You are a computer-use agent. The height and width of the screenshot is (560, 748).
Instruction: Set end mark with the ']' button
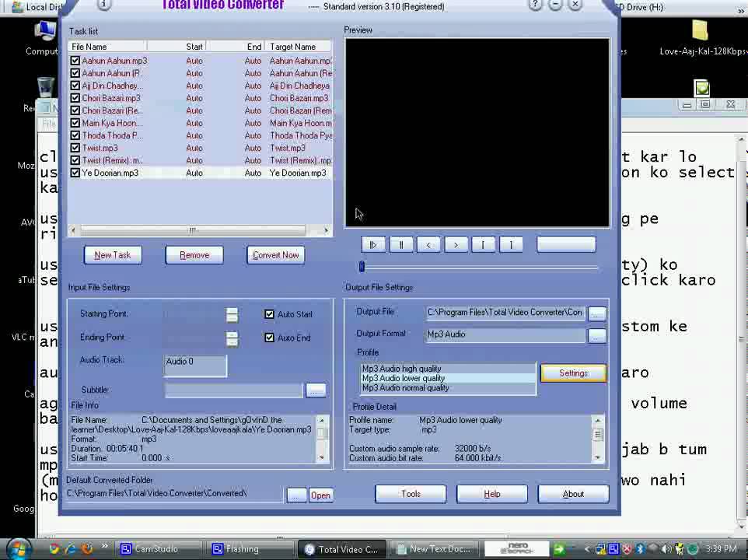click(x=510, y=245)
